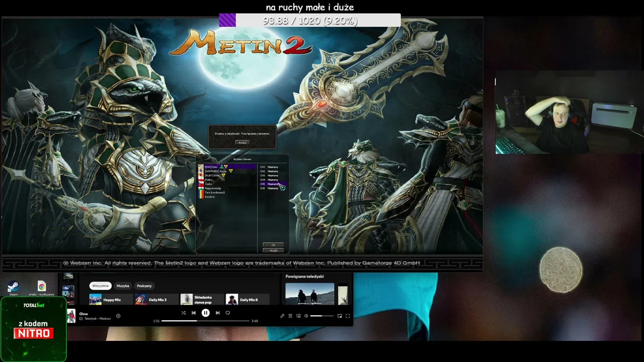Click Anuluj in the connecting dialog

click(243, 142)
